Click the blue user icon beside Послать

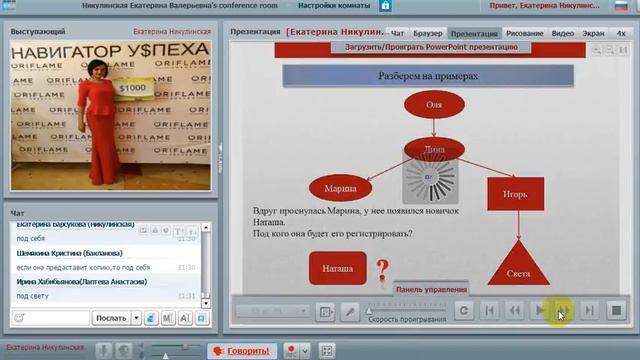[x=151, y=318]
